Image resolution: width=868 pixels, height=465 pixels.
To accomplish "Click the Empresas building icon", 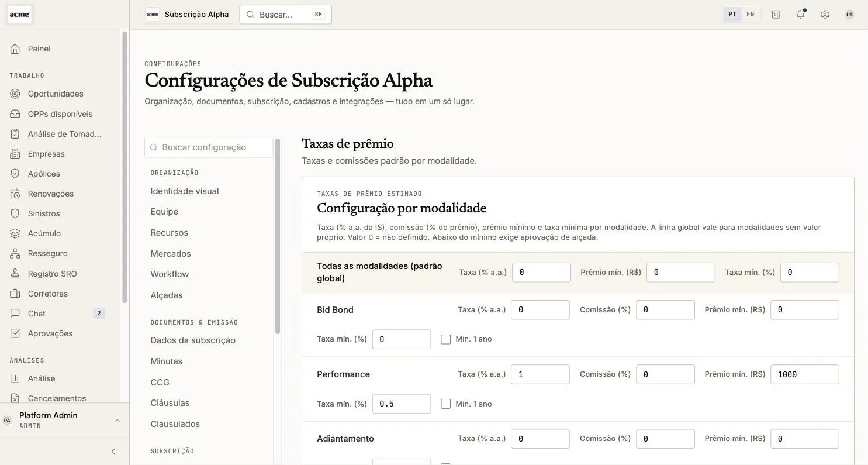I will click(16, 154).
